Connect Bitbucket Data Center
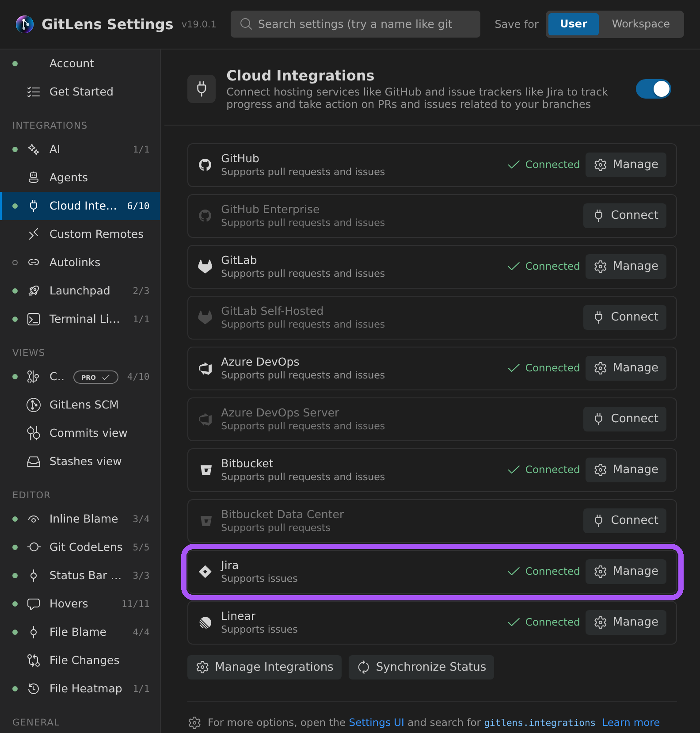This screenshot has height=733, width=700. pos(625,521)
